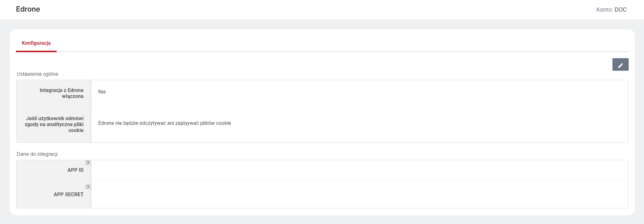644x224 pixels.
Task: Click the 'Ustawienia ogólne' section heading
Action: point(38,74)
